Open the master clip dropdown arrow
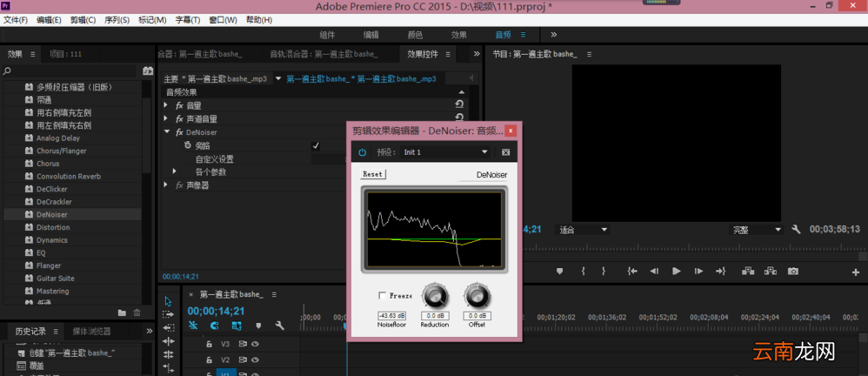This screenshot has height=376, width=868. click(278, 78)
